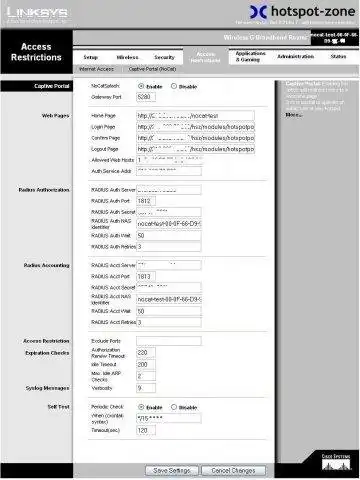The image size is (360, 480).
Task: Open the Applications & Gaming tab
Action: tap(251, 56)
